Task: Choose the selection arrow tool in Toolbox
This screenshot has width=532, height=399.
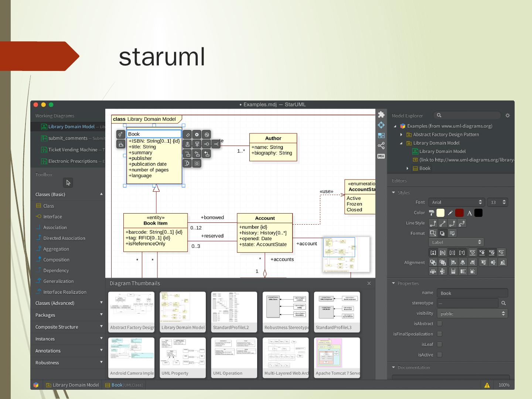Action: [x=68, y=183]
